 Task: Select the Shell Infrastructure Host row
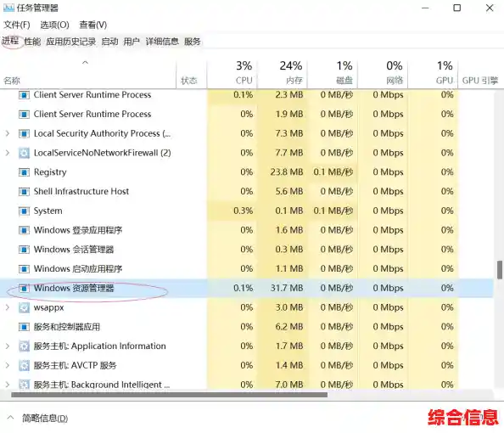247,191
